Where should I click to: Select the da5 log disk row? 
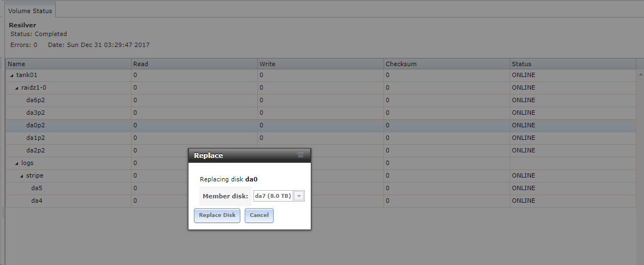tap(320, 188)
